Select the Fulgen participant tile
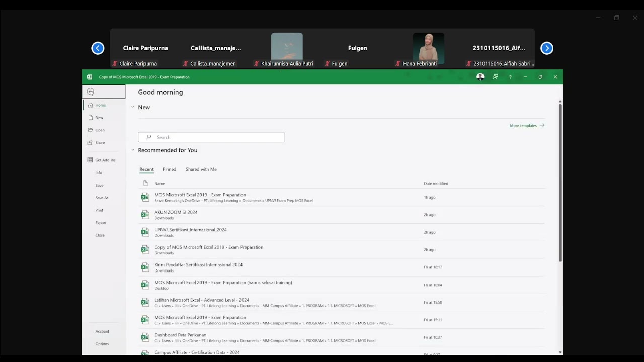The height and width of the screenshot is (362, 644). click(358, 48)
